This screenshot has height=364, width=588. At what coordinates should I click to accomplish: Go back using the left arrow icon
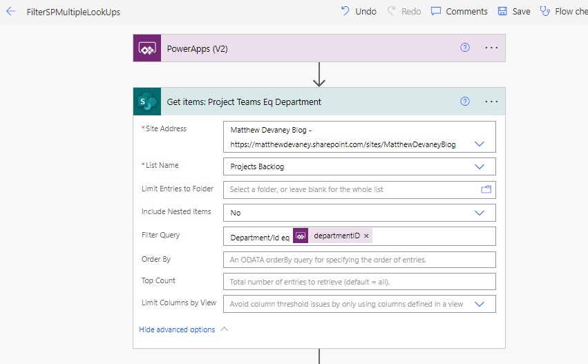(x=11, y=11)
